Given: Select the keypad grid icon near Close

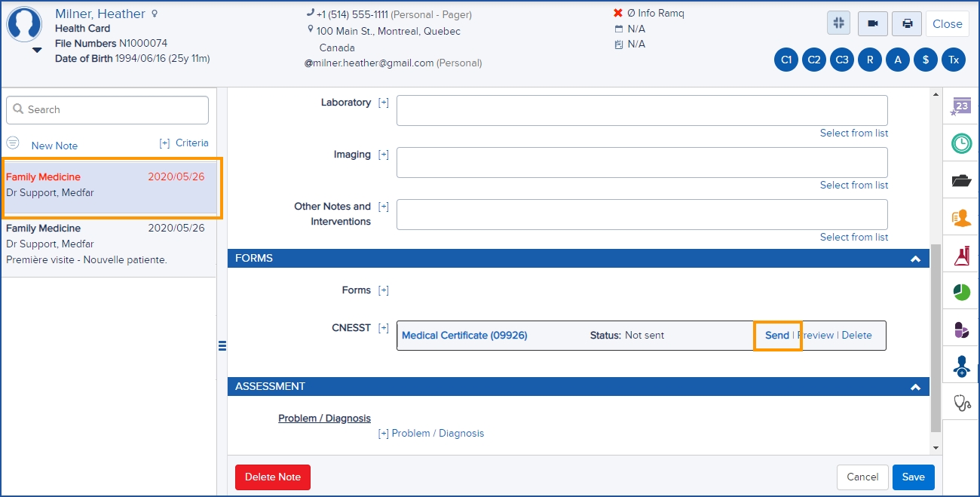Looking at the screenshot, I should (x=838, y=23).
